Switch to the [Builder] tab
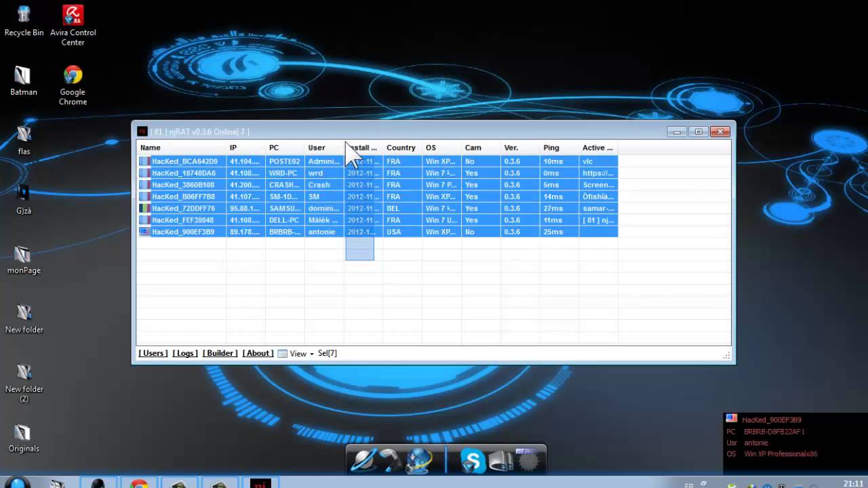The image size is (868, 488). 220,353
